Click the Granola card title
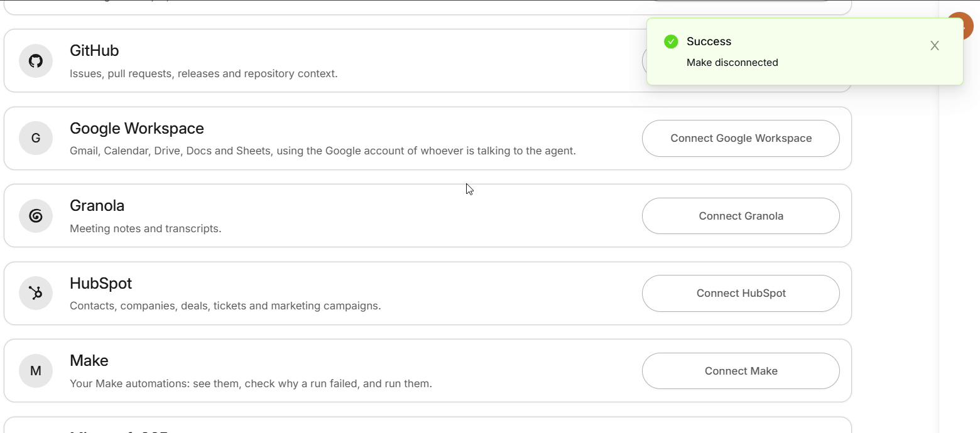980x433 pixels. 97,206
